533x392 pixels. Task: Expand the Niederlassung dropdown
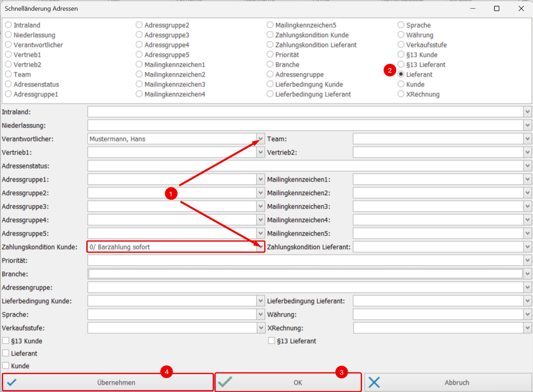point(528,125)
